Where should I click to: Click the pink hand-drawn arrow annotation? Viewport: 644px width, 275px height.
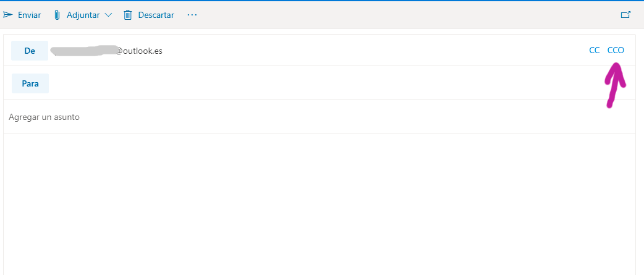pyautogui.click(x=614, y=85)
